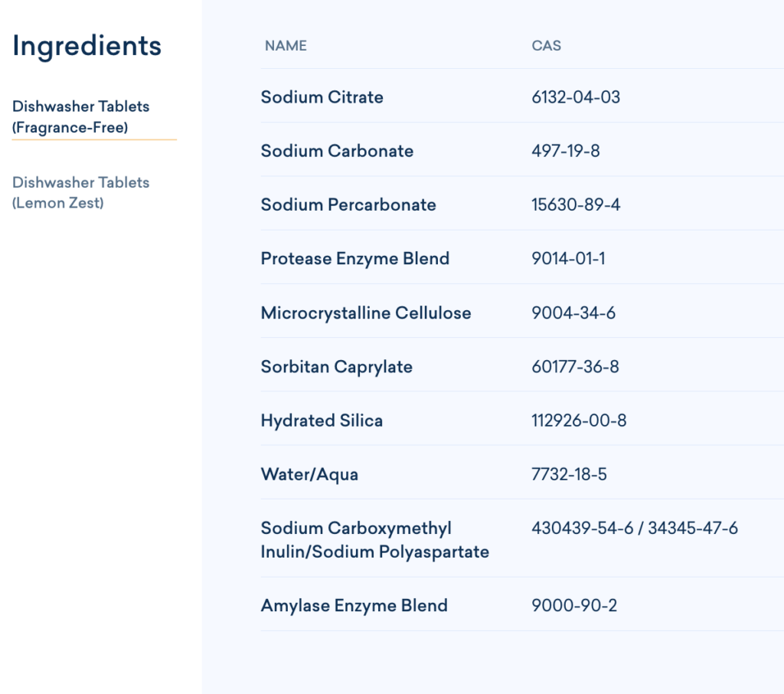Click the Ingredients heading
This screenshot has width=784, height=694.
[x=87, y=46]
